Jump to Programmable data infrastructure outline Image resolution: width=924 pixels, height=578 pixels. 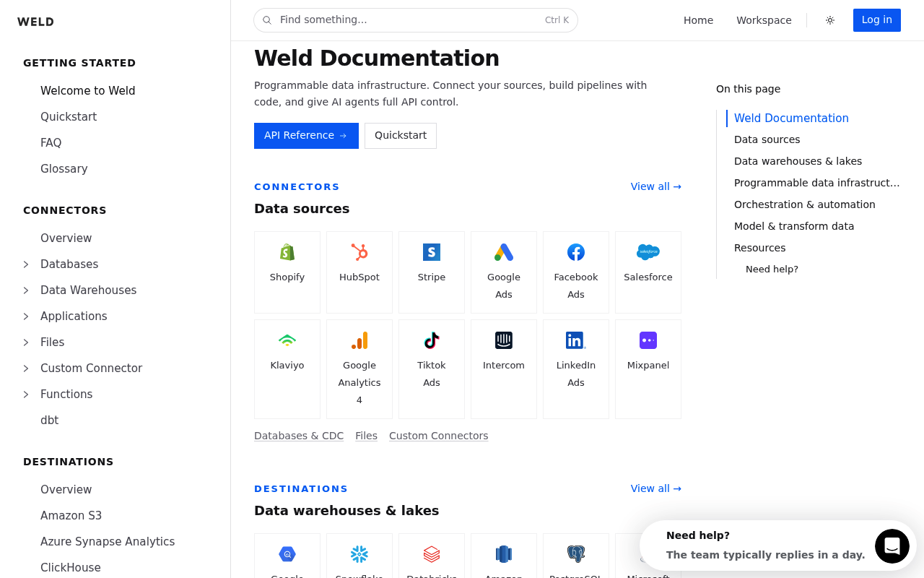pyautogui.click(x=817, y=183)
